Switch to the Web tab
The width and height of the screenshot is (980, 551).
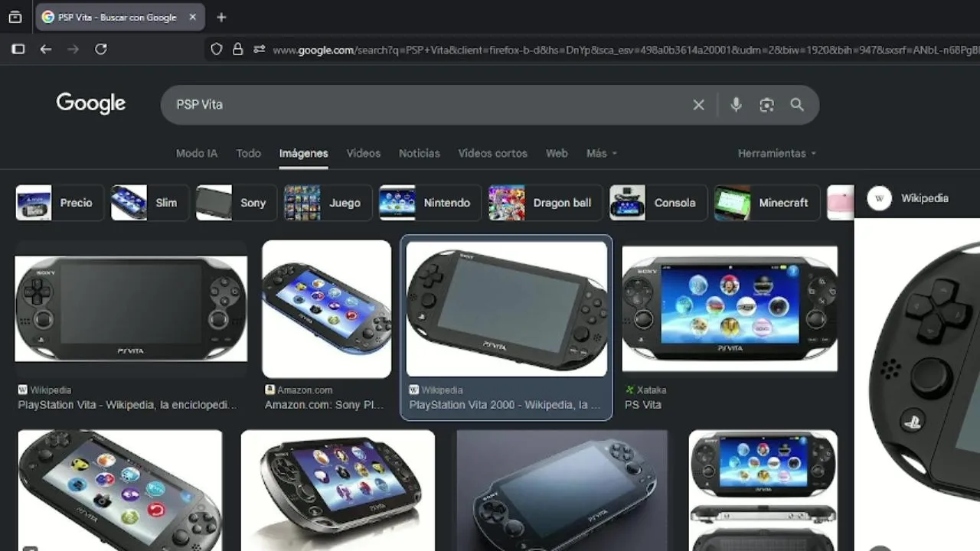click(x=557, y=153)
